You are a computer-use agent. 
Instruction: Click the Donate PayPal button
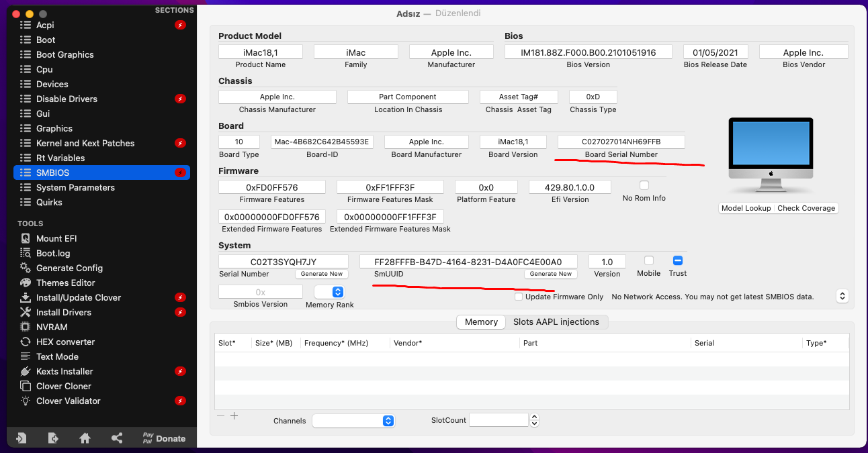click(x=163, y=438)
